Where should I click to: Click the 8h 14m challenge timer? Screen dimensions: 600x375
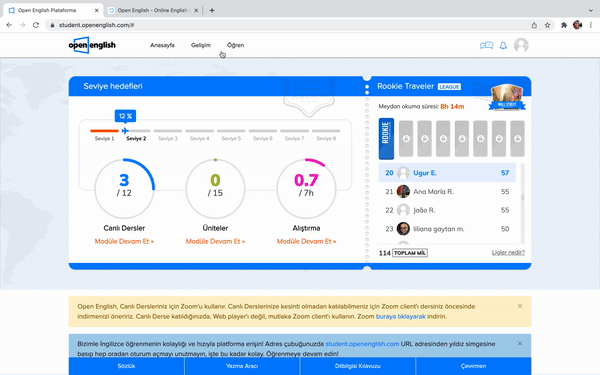pos(452,106)
